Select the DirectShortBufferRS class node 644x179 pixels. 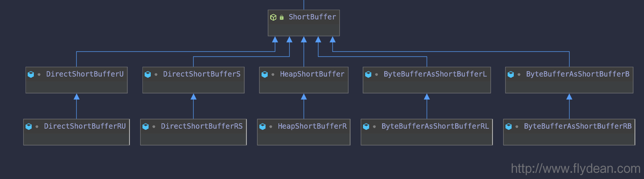(194, 132)
